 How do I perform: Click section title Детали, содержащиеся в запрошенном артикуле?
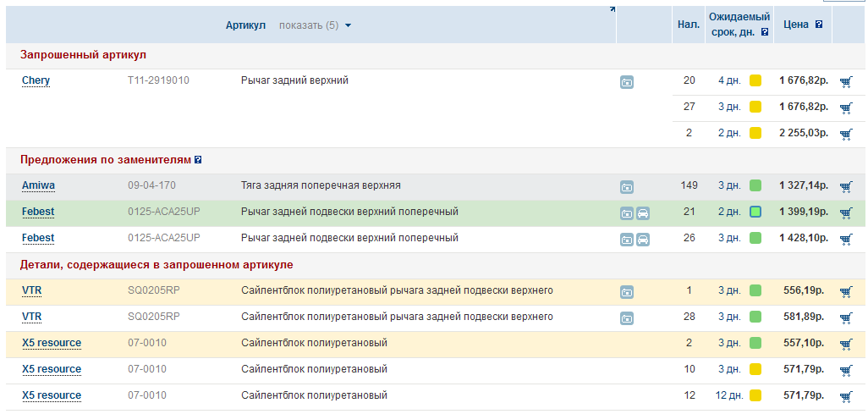[x=157, y=265]
